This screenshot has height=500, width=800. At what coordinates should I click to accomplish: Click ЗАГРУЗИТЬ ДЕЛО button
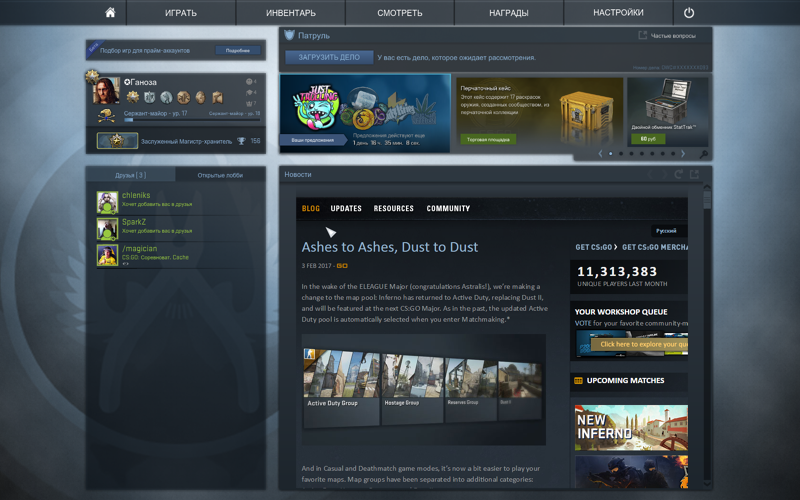pos(329,57)
